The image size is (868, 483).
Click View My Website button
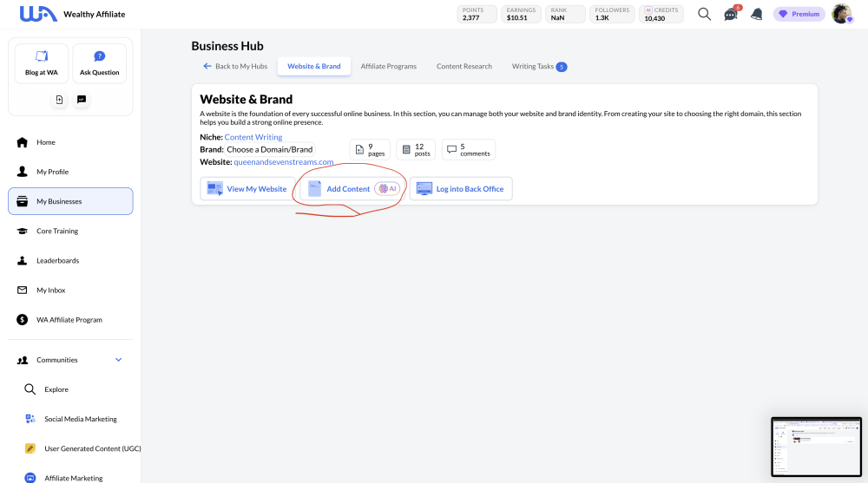247,189
